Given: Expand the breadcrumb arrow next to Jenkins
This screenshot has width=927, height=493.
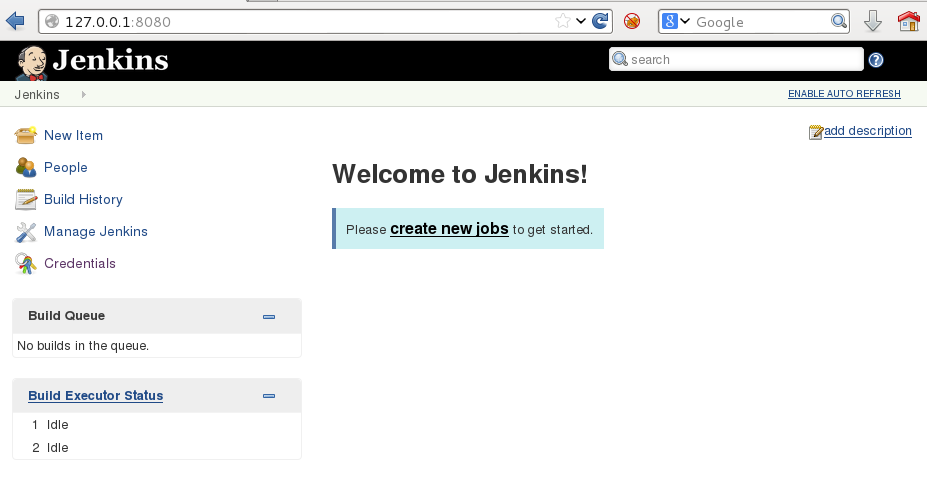Looking at the screenshot, I should point(83,95).
